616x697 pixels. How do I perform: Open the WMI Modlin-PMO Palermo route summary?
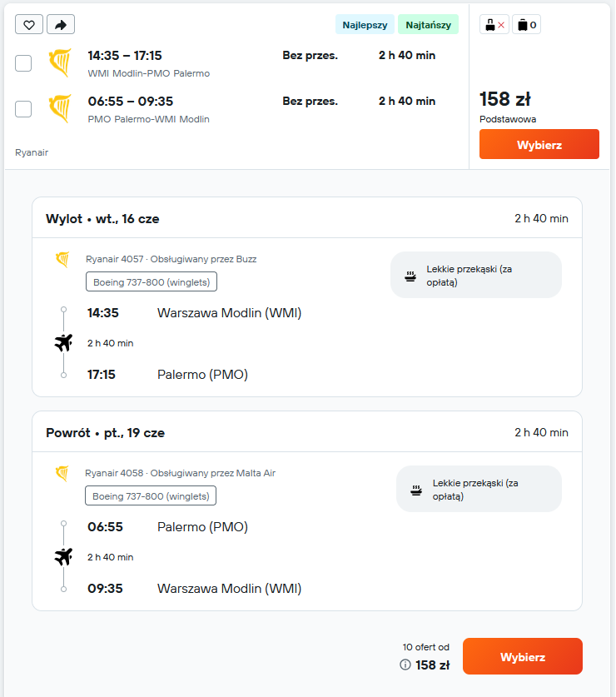pos(149,73)
